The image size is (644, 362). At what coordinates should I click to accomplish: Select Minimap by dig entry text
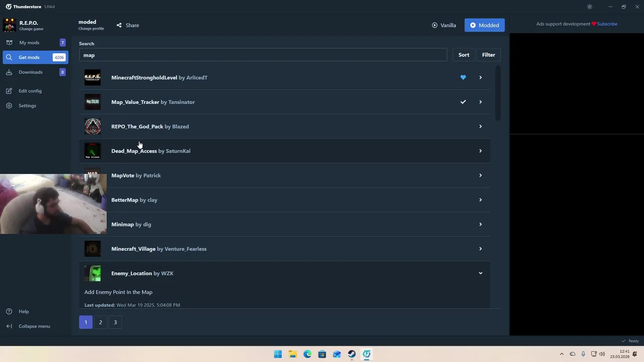click(131, 224)
